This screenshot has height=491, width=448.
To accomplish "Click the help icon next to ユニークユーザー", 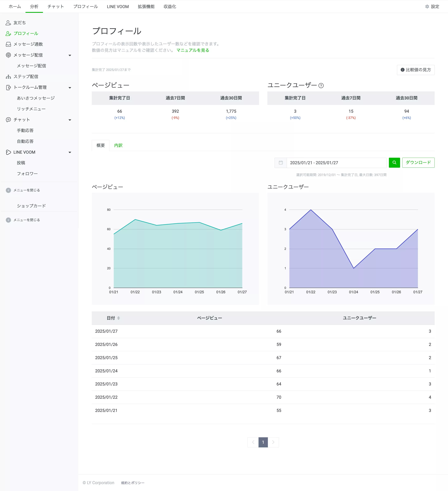I will coord(321,86).
